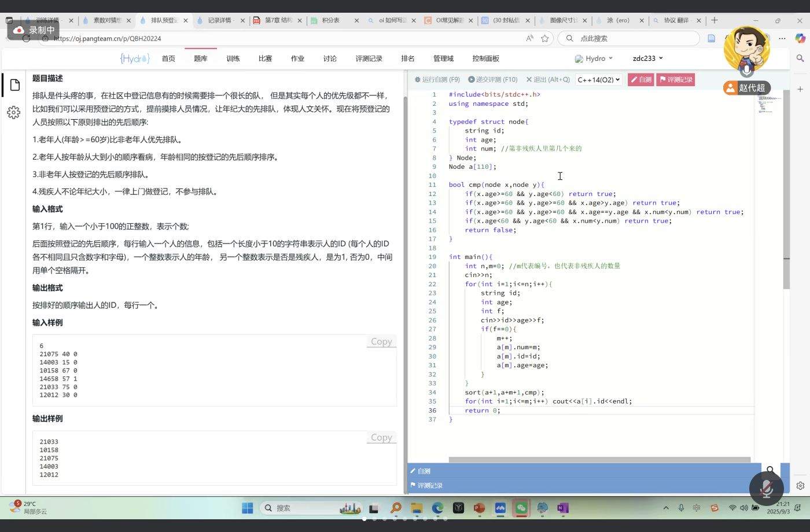810x532 pixels.
Task: Toggle the 自测 pretest panel button
Action: [640, 80]
